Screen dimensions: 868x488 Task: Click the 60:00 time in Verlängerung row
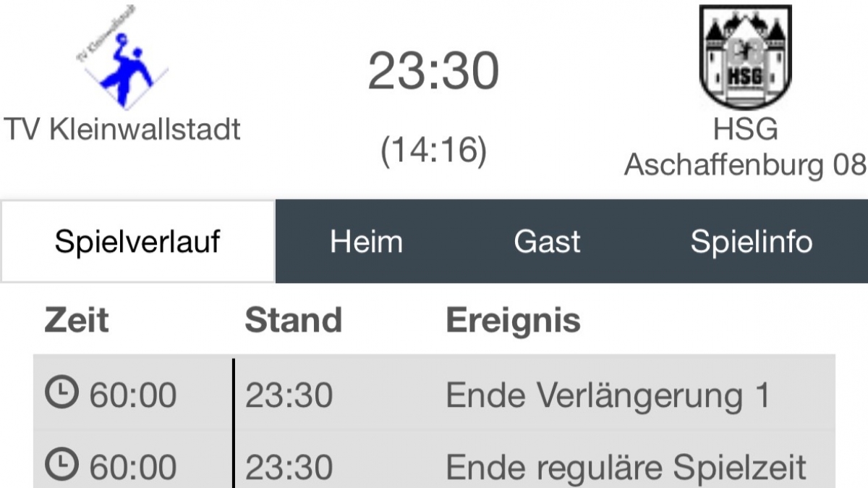[x=132, y=395]
